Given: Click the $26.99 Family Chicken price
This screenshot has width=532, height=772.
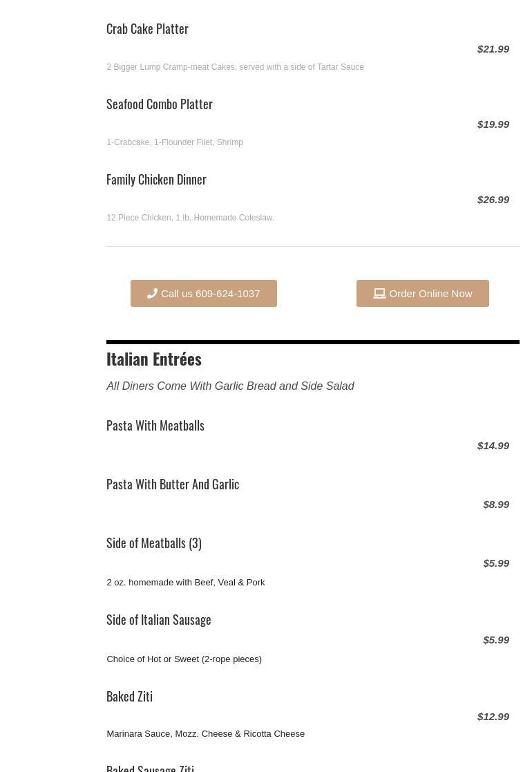Looking at the screenshot, I should (493, 200).
